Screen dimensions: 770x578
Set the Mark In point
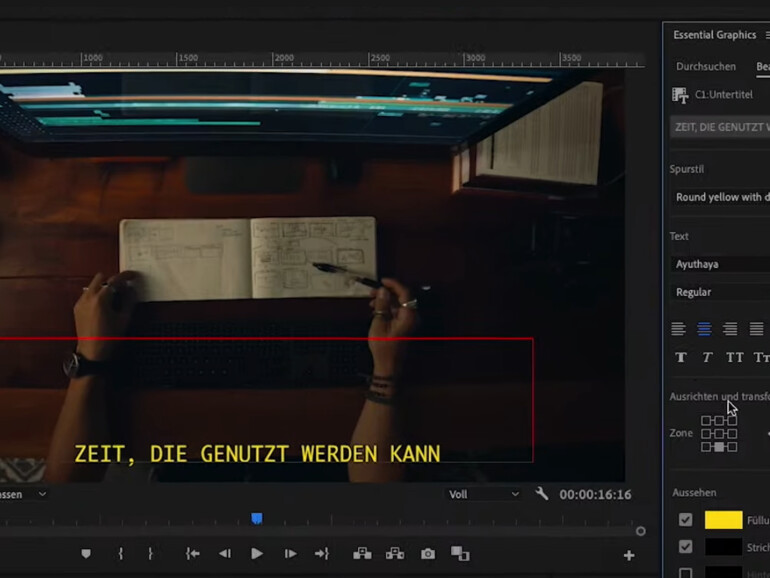[120, 554]
